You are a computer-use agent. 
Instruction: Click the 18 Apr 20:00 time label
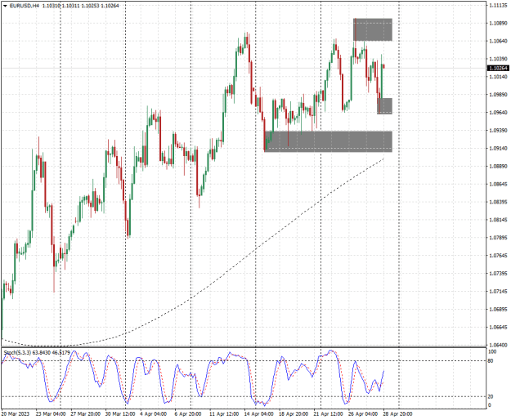point(294,414)
